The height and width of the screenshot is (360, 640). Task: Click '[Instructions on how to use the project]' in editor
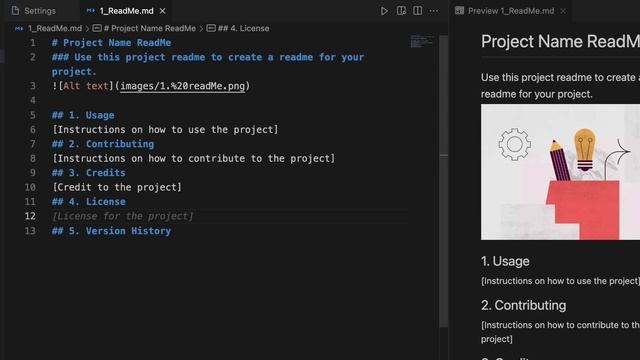click(165, 129)
